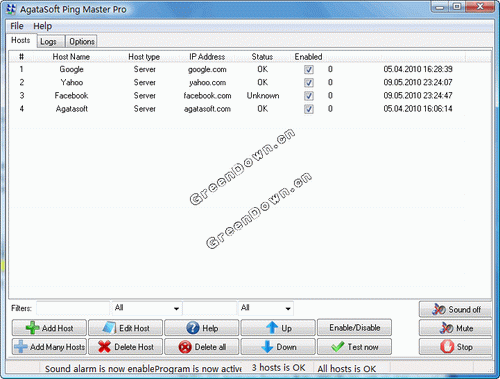Image resolution: width=500 pixels, height=379 pixels.
Task: Click the speaker icon on Sound off
Action: (438, 309)
